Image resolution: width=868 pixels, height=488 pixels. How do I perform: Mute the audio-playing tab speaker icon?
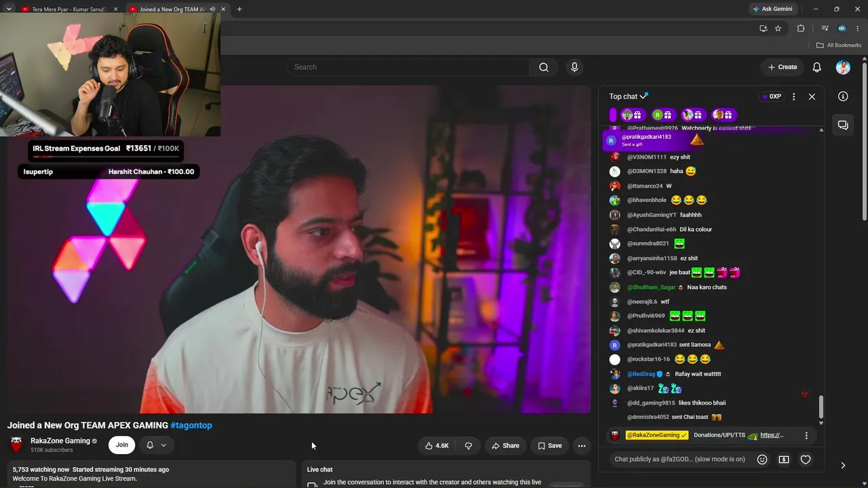pos(212,9)
